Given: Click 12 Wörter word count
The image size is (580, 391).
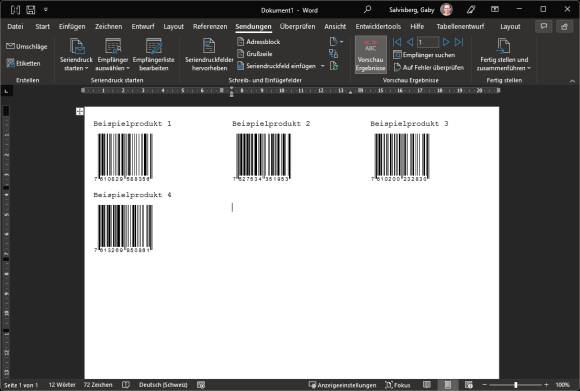Looking at the screenshot, I should 62,385.
